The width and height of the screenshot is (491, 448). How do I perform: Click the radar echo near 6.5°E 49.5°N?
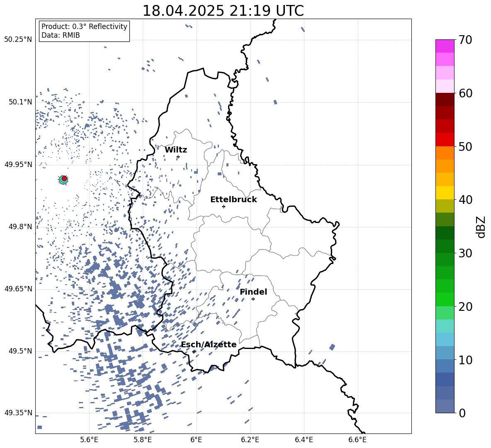tap(332, 347)
